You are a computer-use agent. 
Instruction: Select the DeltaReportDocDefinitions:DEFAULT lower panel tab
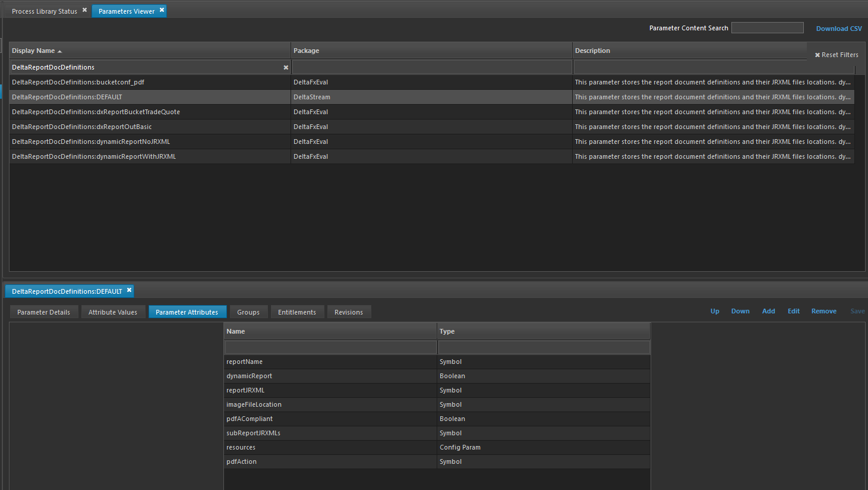[67, 291]
